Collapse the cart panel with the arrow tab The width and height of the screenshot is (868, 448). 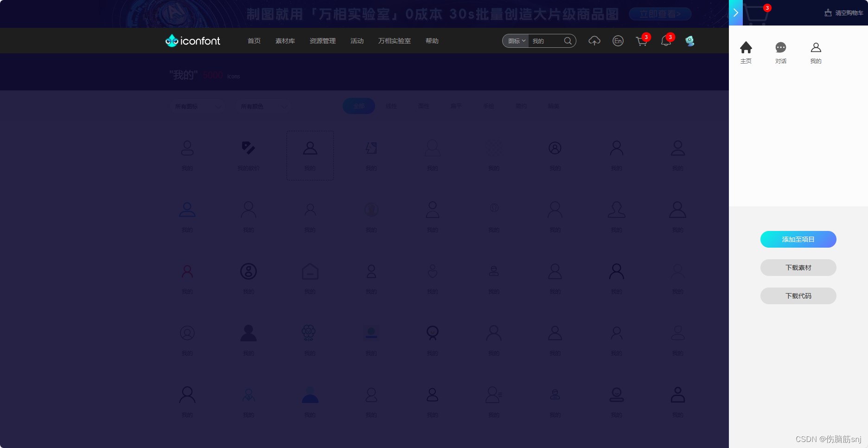click(x=735, y=13)
